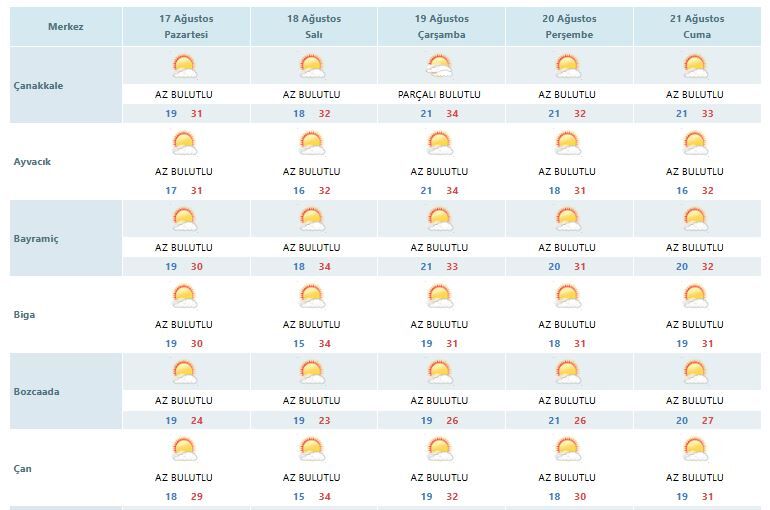Open the Bozcaada district label
770x510 pixels.
point(36,392)
